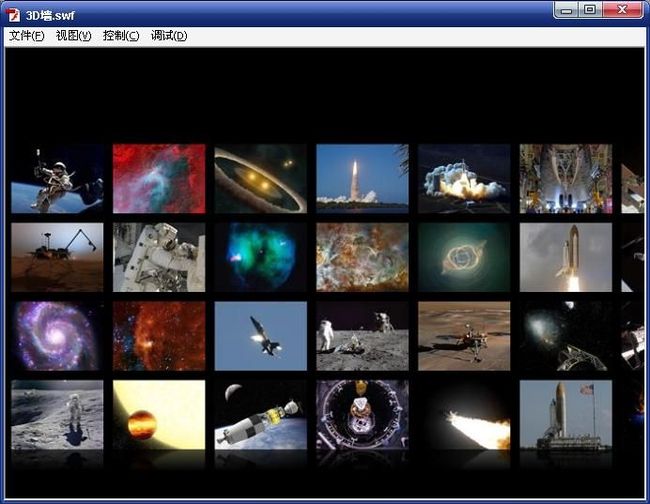This screenshot has height=504, width=650.
Task: Select the launch pad smoke cloud thumbnail
Action: click(464, 179)
